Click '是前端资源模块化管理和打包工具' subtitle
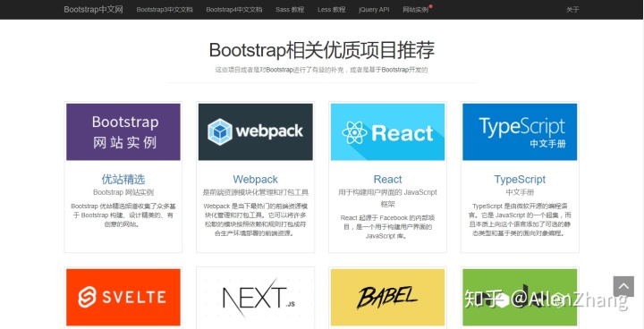Image resolution: width=644 pixels, height=329 pixels. coord(256,192)
